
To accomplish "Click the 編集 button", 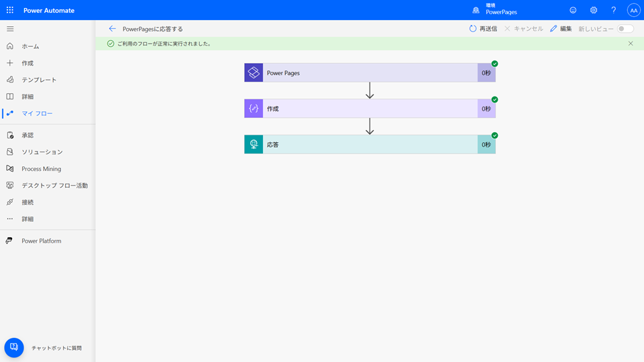I will coord(561,29).
